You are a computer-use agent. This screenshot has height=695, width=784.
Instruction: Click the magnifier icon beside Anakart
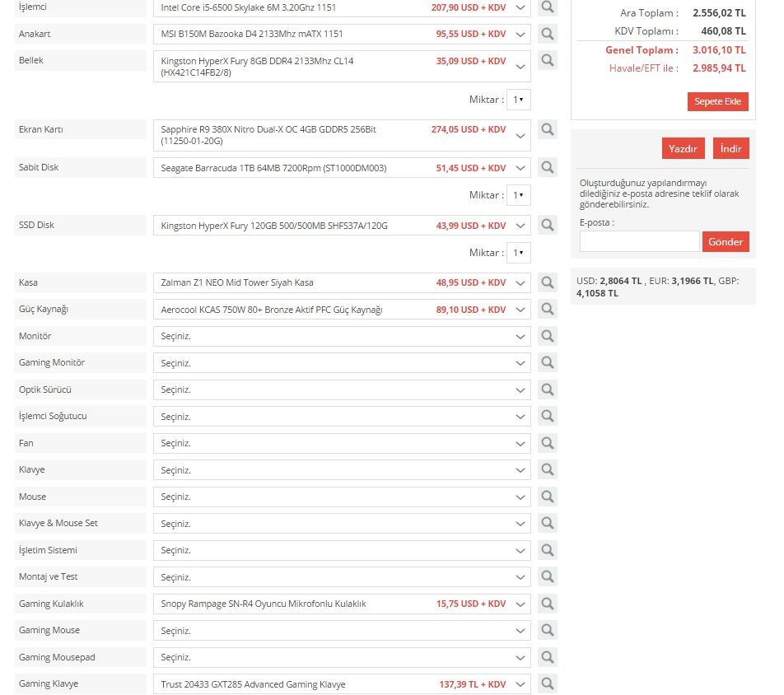(x=548, y=34)
